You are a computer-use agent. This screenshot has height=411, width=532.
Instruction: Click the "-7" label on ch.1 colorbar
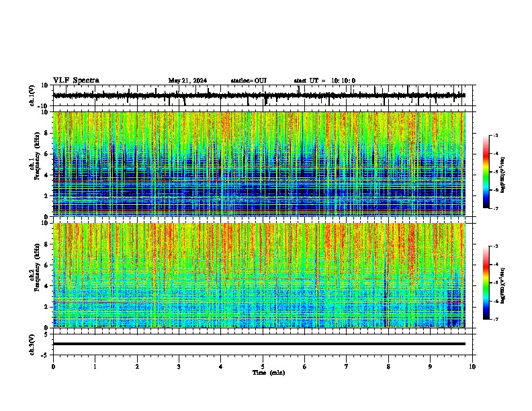coord(496,208)
